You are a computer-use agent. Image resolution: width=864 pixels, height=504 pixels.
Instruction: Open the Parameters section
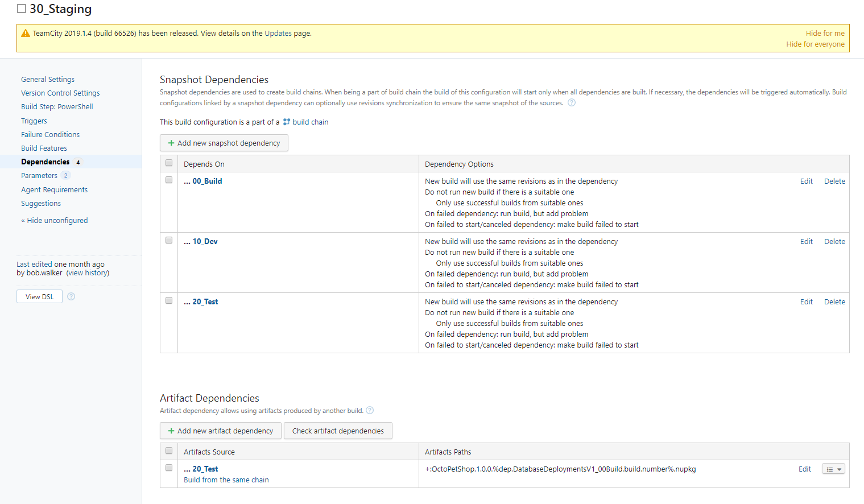coord(39,176)
